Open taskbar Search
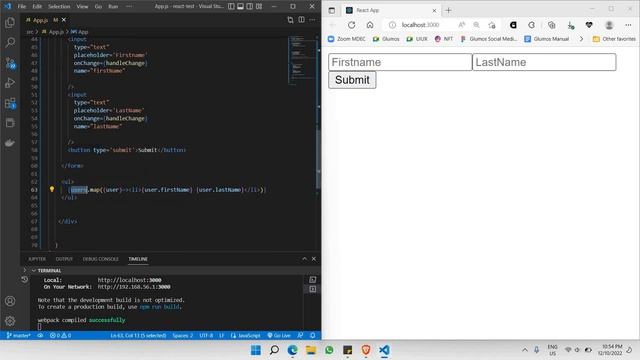 click(274, 350)
